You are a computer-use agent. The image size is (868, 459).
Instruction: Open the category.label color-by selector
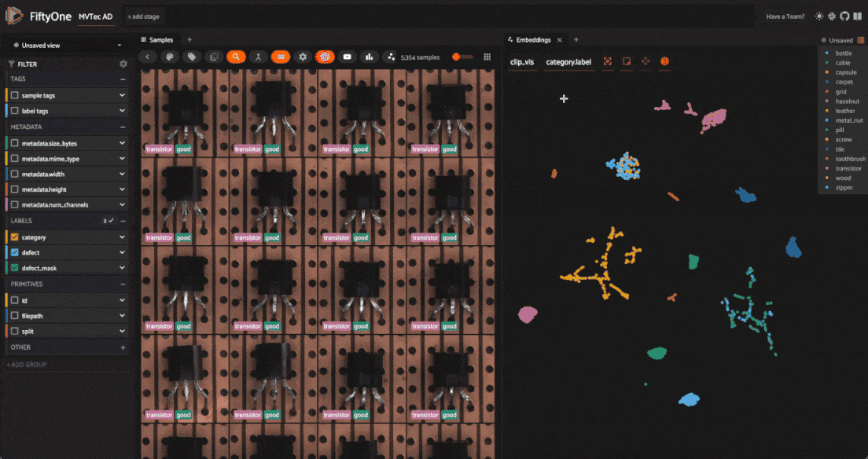[568, 62]
